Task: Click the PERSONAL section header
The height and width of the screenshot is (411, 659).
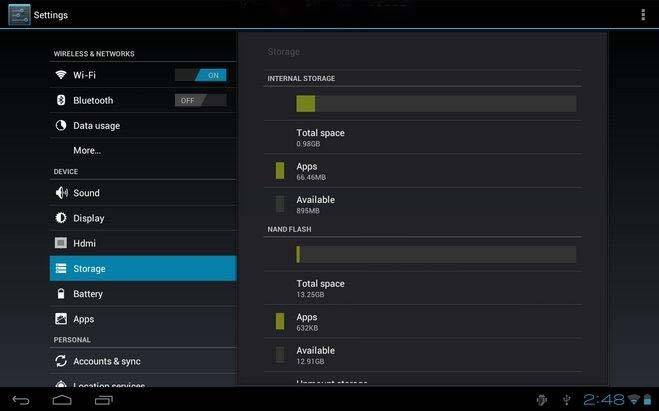Action: pos(72,340)
